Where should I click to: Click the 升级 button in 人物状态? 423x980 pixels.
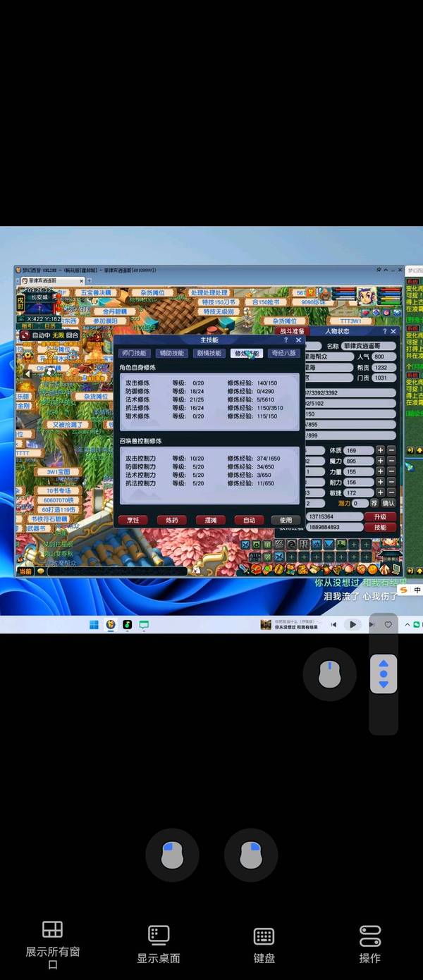click(x=381, y=516)
